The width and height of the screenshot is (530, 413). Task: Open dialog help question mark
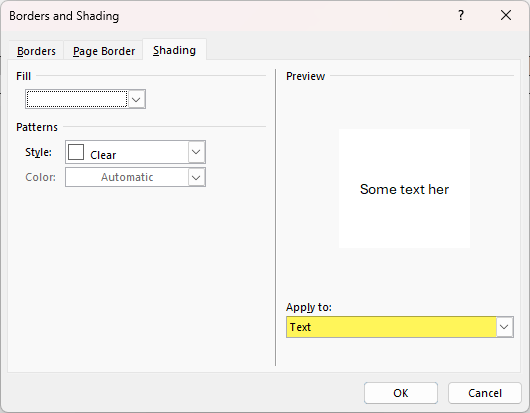coord(461,15)
